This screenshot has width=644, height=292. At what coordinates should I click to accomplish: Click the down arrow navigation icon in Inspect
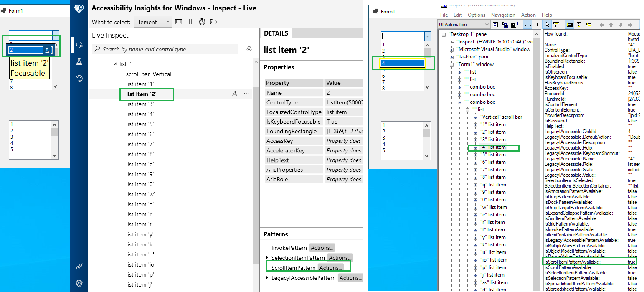(x=621, y=25)
